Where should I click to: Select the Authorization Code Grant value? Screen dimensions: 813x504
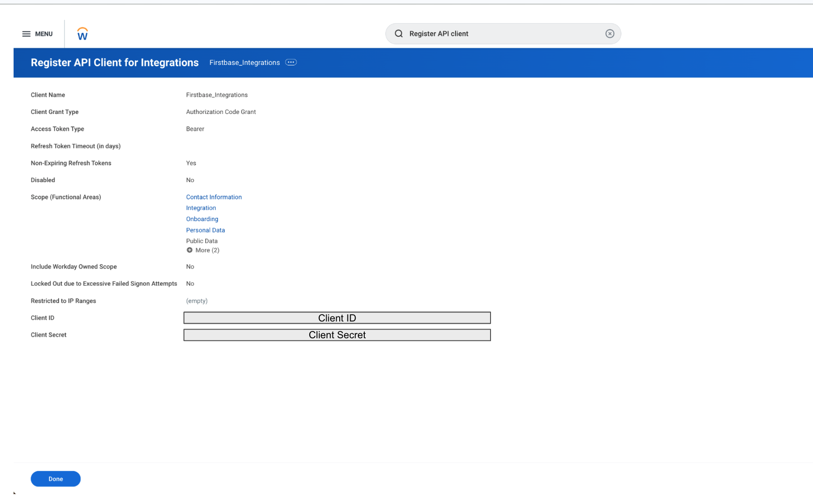(x=221, y=112)
